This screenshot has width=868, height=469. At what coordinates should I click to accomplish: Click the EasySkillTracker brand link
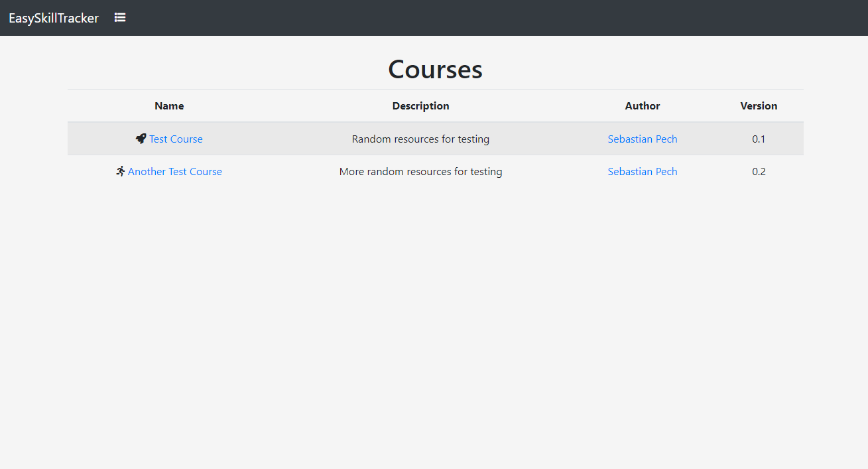[x=54, y=18]
